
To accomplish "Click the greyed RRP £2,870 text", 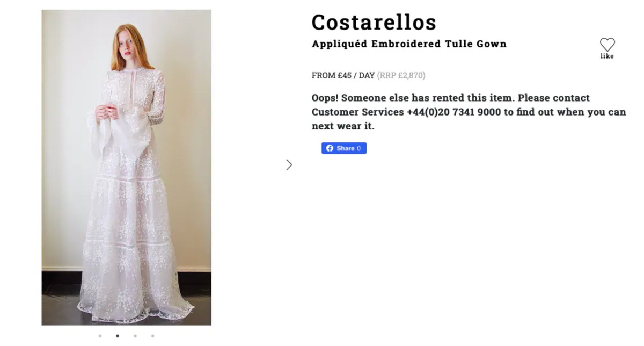I will (401, 75).
